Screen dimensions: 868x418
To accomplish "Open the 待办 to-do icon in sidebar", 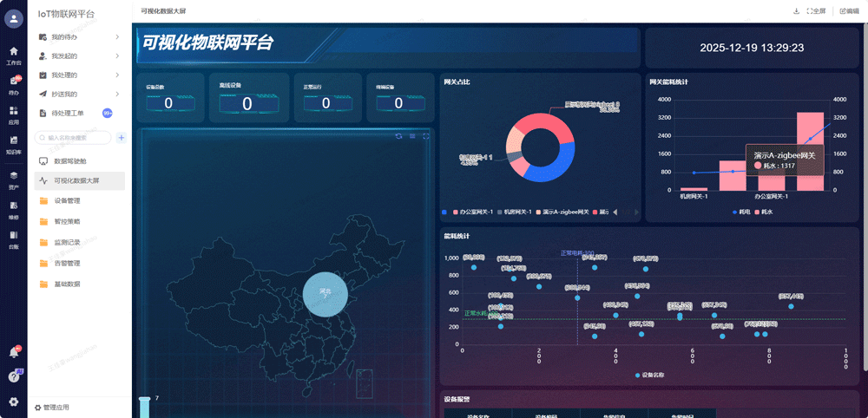I will [13, 84].
